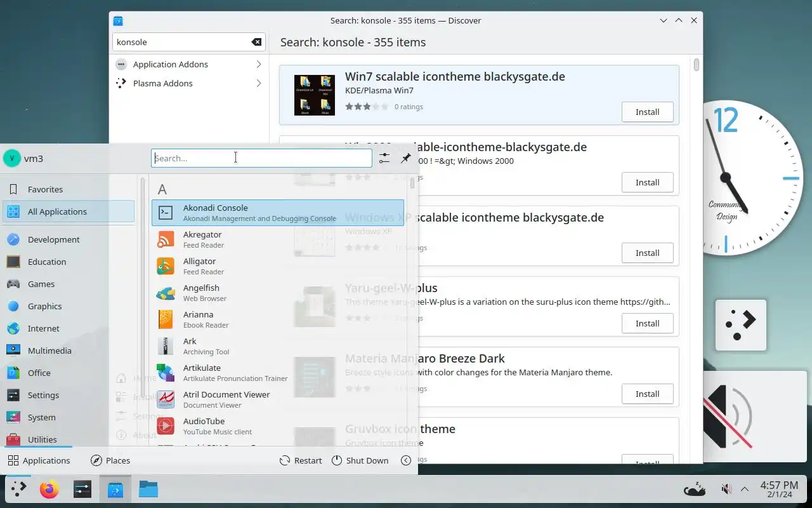Open Arianna ebook reader

[277, 319]
